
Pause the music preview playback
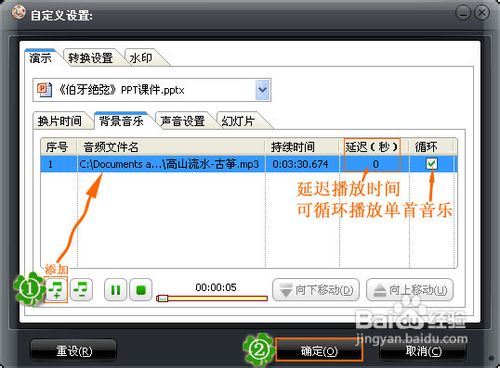pyautogui.click(x=115, y=290)
